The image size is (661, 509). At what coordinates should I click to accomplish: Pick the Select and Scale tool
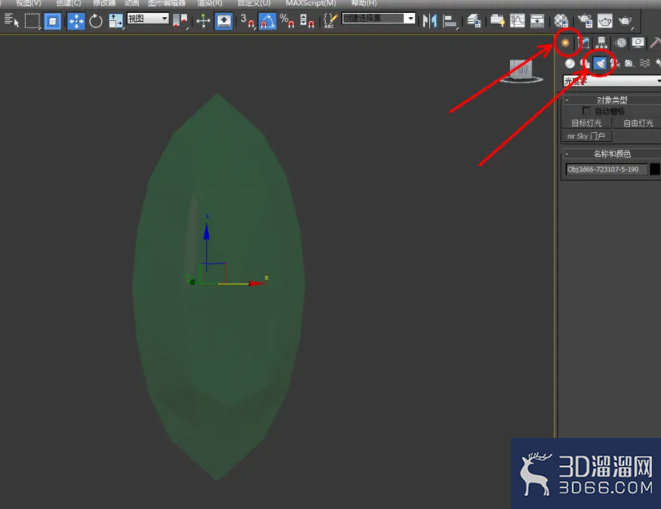(x=116, y=21)
